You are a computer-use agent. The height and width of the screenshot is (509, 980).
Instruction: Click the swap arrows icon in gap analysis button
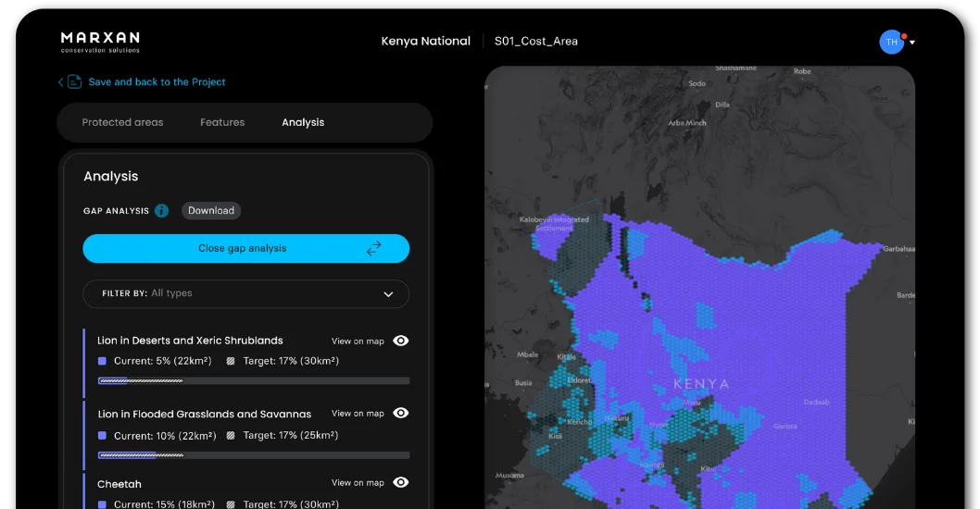[x=373, y=249]
